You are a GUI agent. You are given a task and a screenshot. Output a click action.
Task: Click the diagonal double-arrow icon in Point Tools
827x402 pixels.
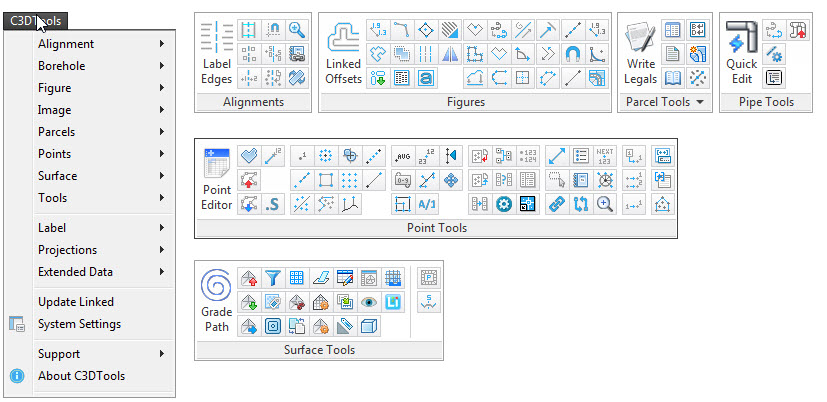(x=556, y=156)
